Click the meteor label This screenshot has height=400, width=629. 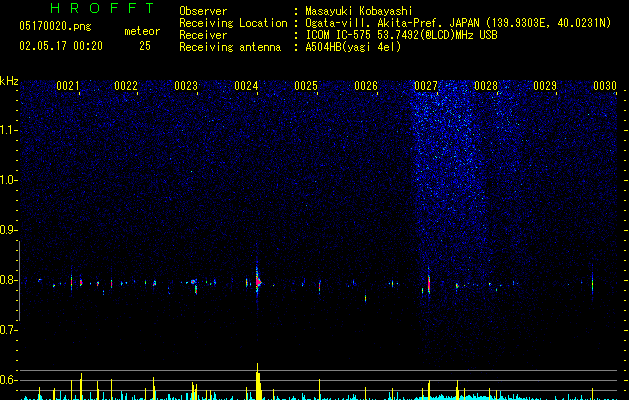[142, 31]
